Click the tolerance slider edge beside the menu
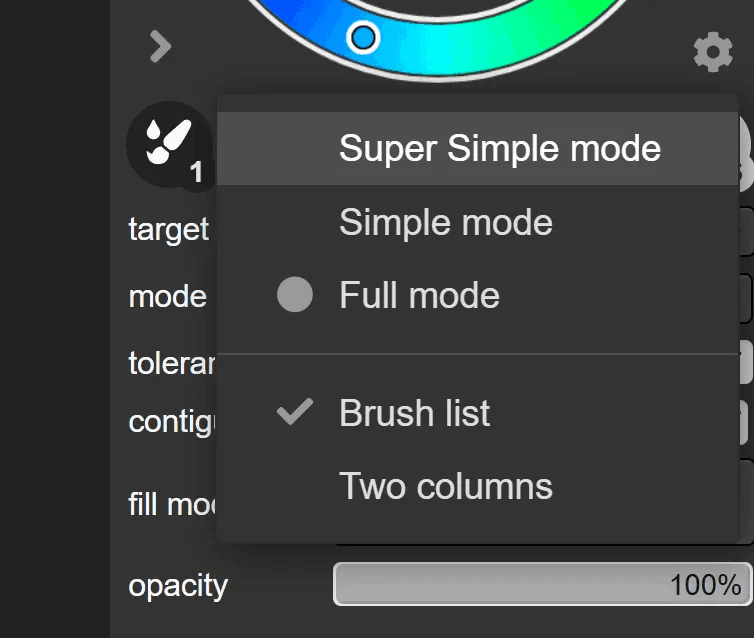 tap(748, 362)
